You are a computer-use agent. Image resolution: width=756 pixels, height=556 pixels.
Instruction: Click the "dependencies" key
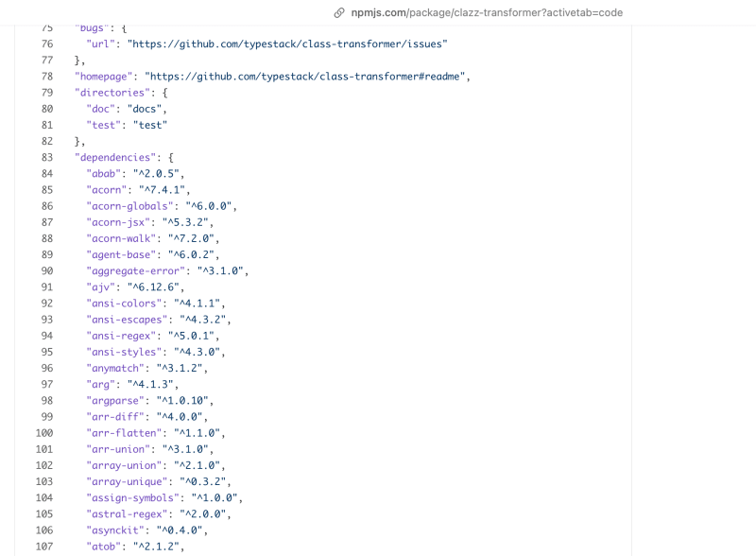(115, 157)
